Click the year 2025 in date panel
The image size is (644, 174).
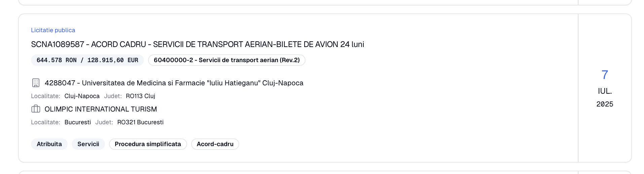coord(605,104)
